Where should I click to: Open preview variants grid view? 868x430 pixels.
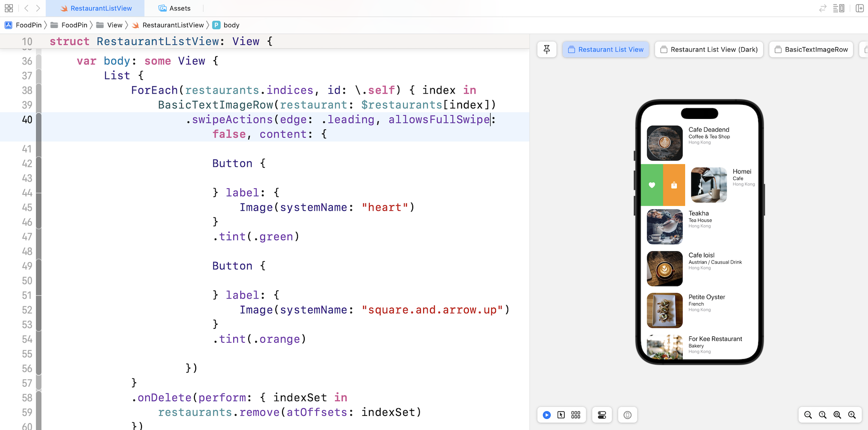tap(576, 415)
